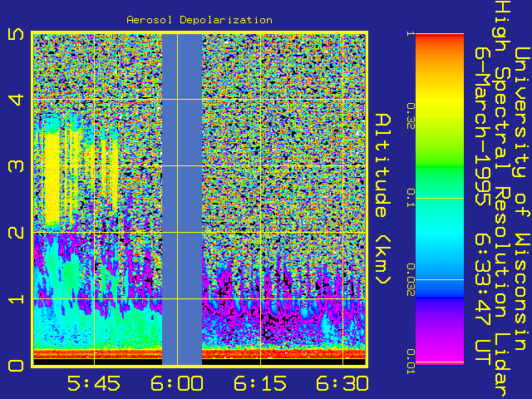Click the altitude tick label 5

(x=16, y=33)
